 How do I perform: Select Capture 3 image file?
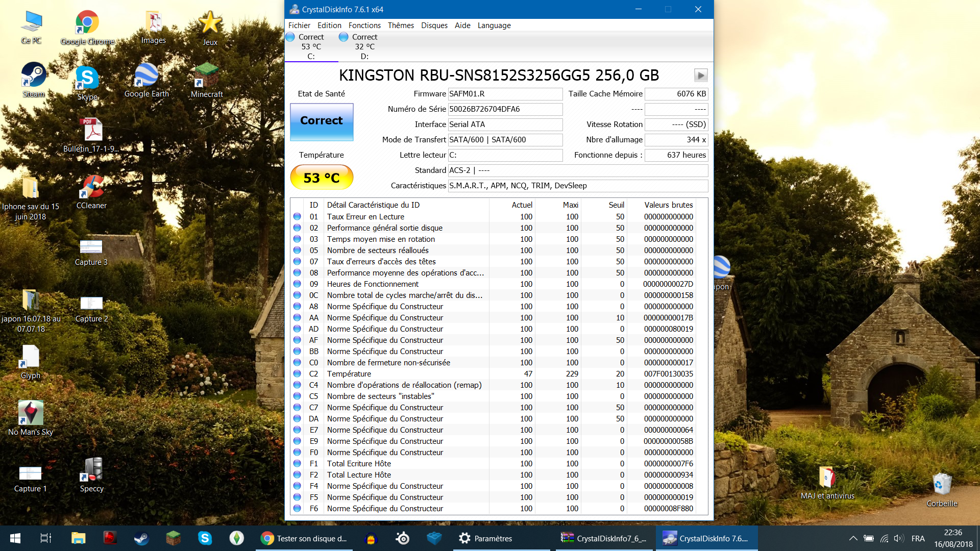pyautogui.click(x=91, y=253)
